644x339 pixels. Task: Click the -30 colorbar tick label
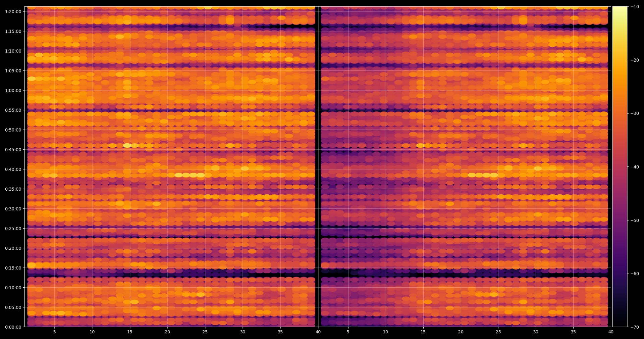[x=635, y=113]
